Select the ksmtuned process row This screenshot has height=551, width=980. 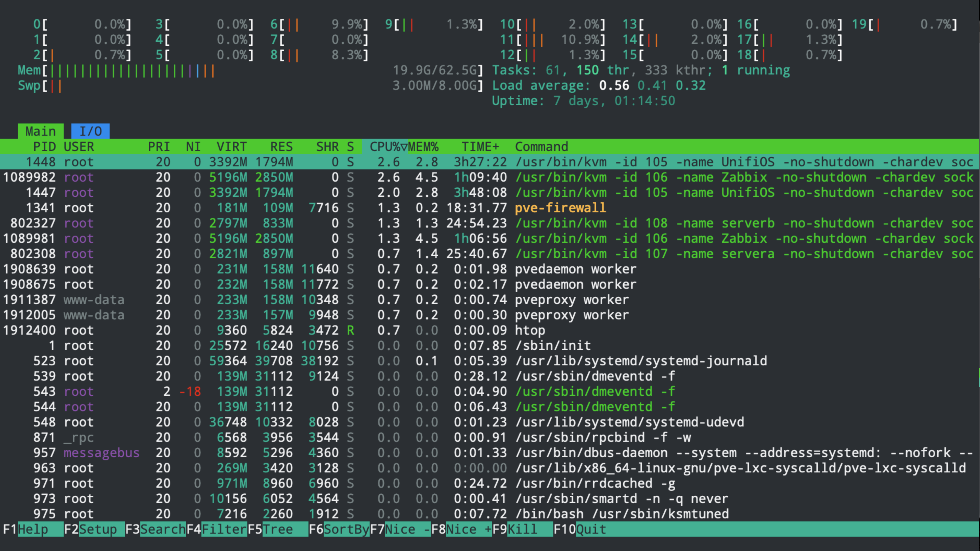[489, 514]
